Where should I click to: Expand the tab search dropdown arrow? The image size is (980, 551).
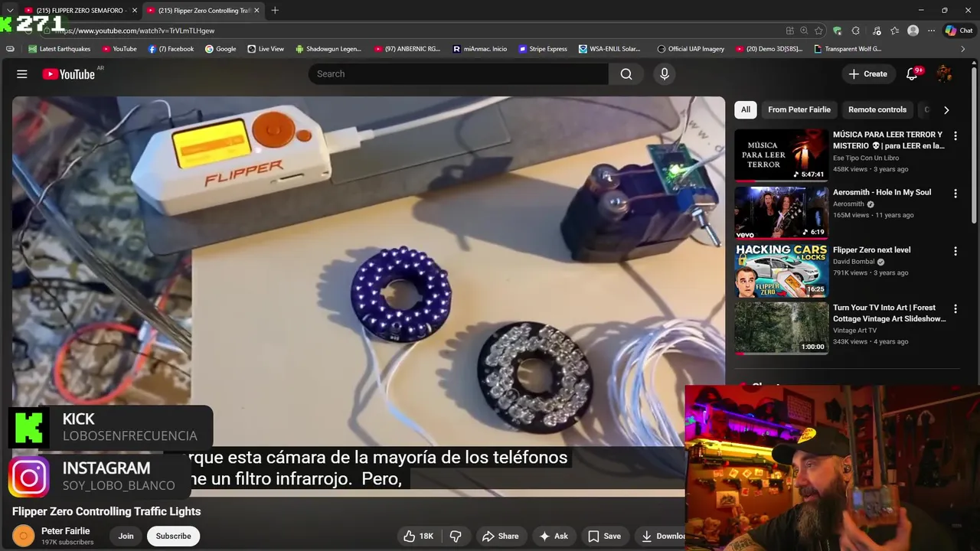pyautogui.click(x=9, y=11)
